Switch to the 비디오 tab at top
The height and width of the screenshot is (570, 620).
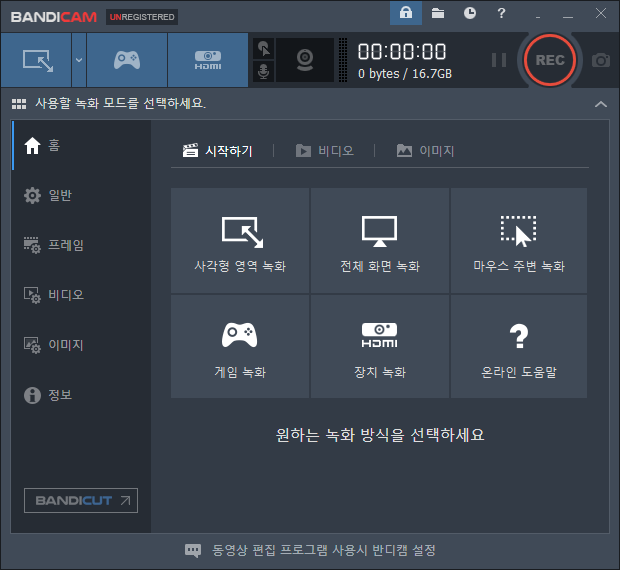(x=325, y=151)
